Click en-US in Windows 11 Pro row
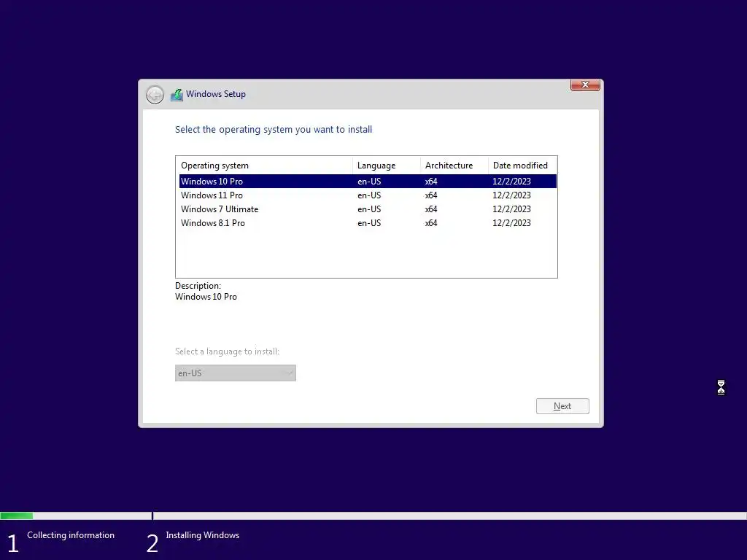Viewport: 747px width, 560px height. pos(369,195)
